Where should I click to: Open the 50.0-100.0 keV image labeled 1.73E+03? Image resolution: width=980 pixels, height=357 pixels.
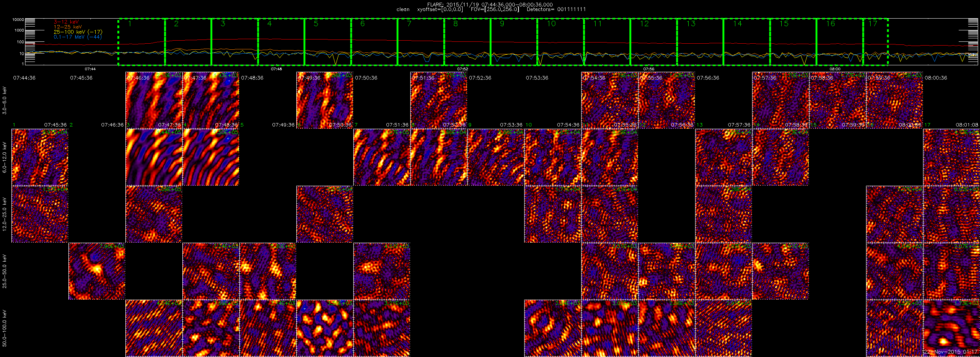[x=952, y=328]
